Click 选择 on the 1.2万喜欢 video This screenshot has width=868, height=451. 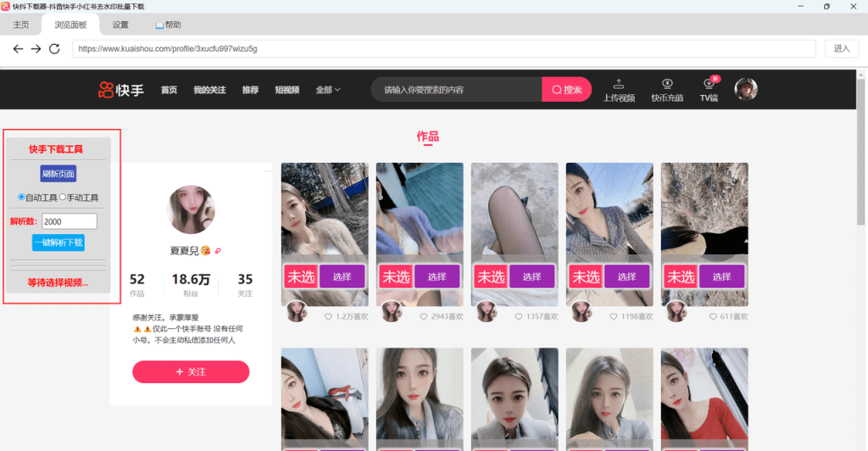(342, 276)
